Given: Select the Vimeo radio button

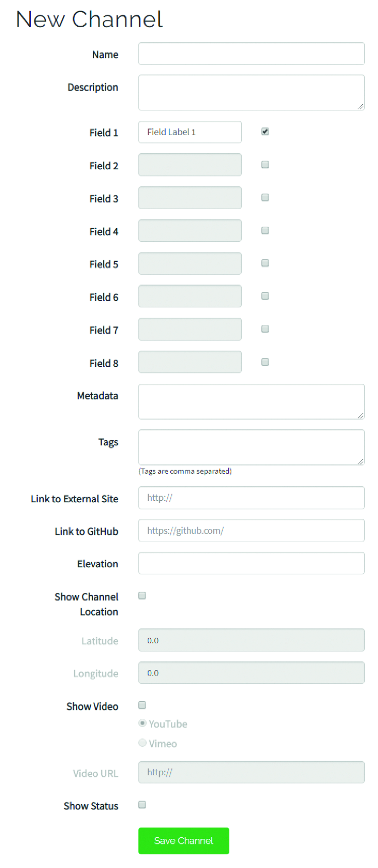Looking at the screenshot, I should [x=143, y=743].
